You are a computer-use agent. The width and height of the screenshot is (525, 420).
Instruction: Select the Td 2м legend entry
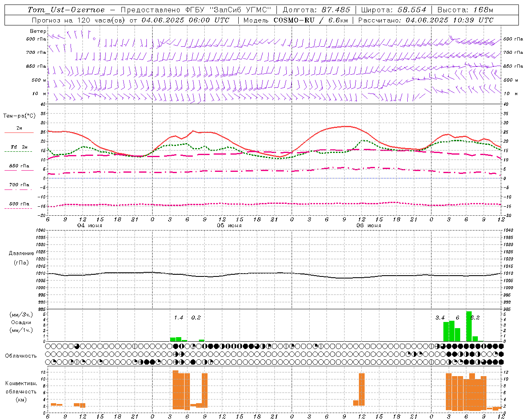point(19,147)
